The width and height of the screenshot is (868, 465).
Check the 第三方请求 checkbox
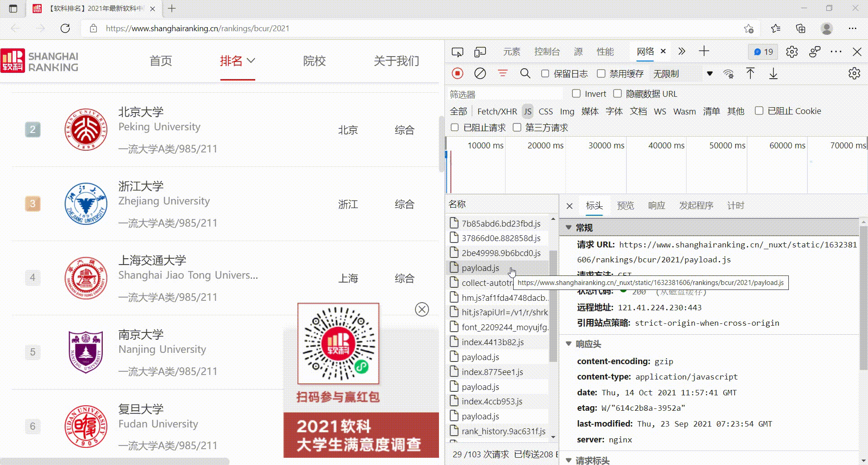coord(517,128)
